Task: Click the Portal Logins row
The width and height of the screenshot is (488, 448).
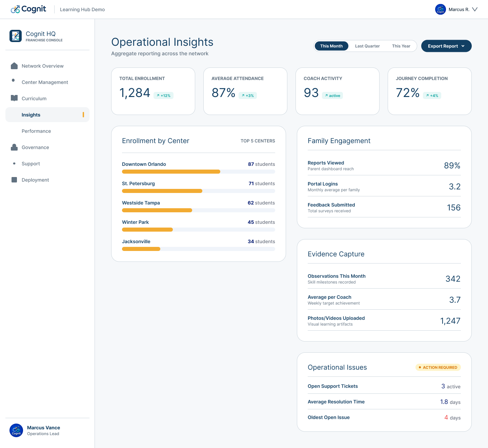Action: click(384, 186)
